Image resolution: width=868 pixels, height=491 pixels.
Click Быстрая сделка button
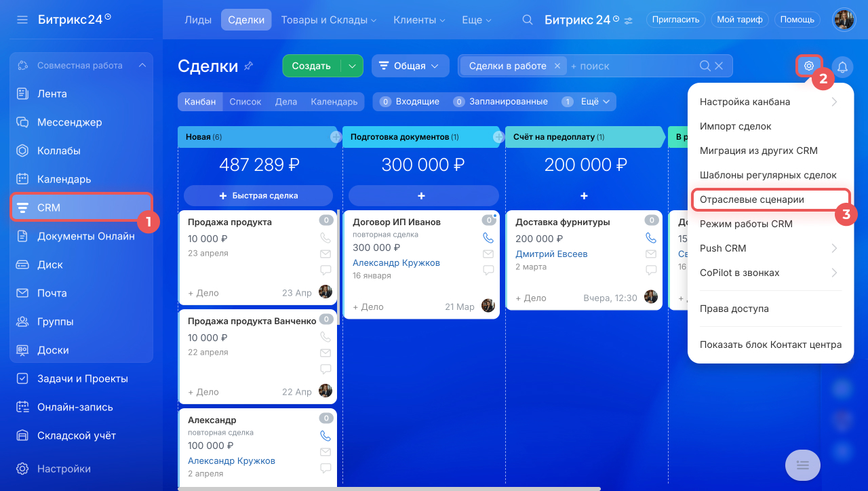(258, 195)
